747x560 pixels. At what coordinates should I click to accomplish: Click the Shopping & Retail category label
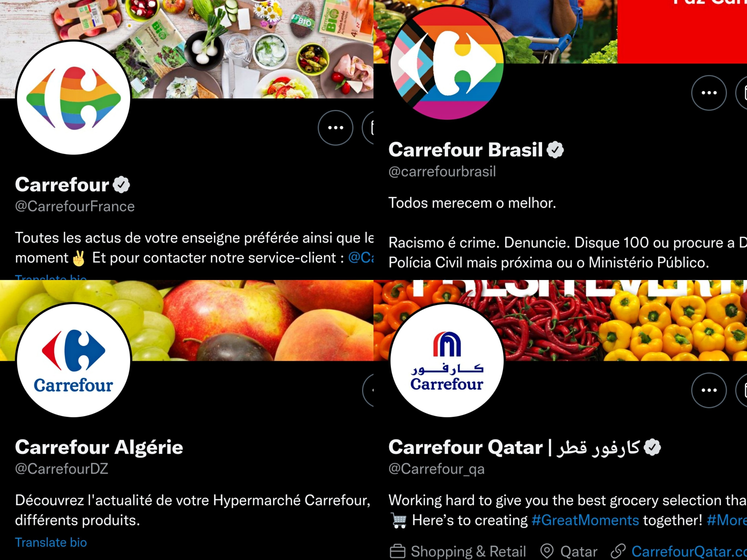[x=468, y=551]
